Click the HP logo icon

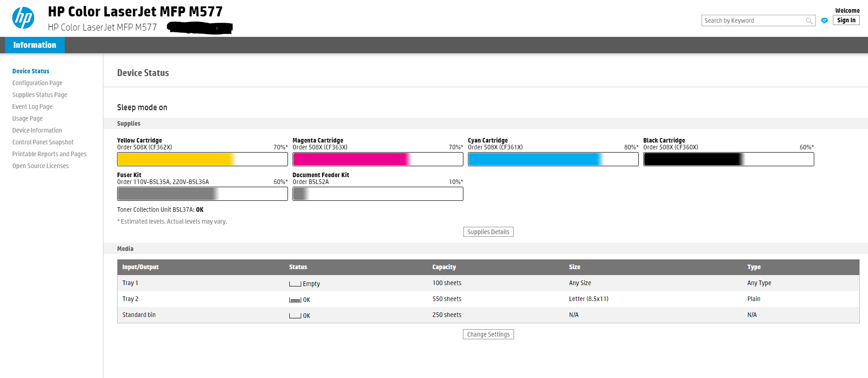(x=23, y=18)
